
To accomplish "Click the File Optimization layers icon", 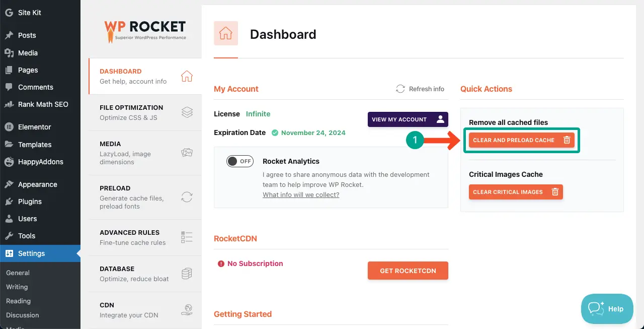I will (187, 112).
